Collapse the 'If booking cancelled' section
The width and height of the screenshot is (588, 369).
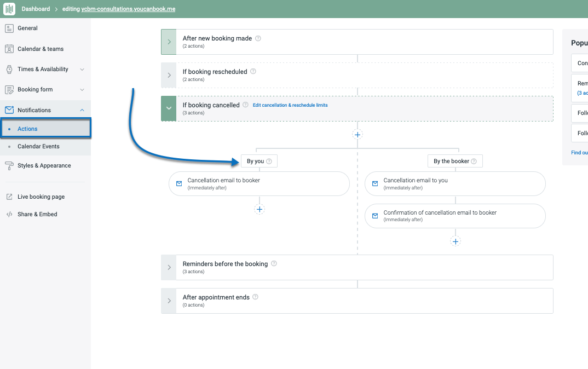tap(169, 108)
